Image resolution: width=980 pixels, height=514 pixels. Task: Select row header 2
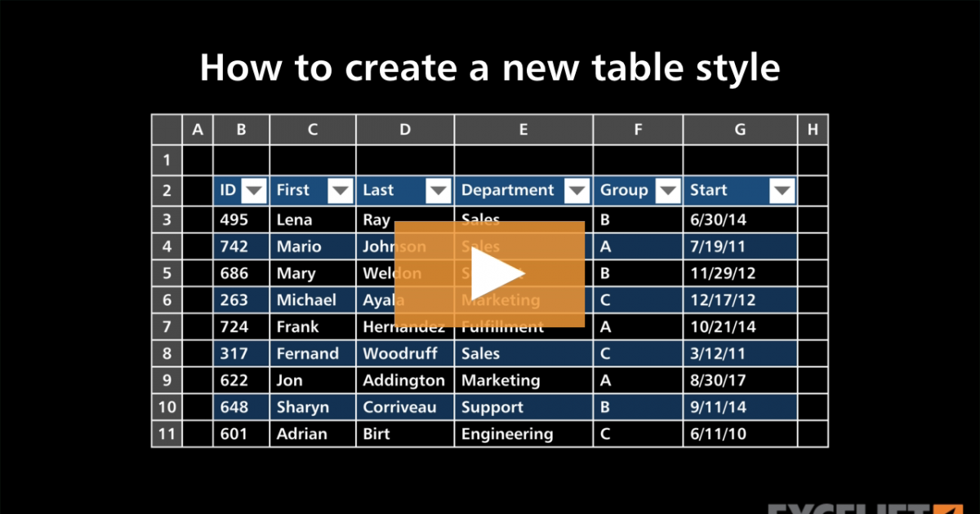(x=167, y=191)
